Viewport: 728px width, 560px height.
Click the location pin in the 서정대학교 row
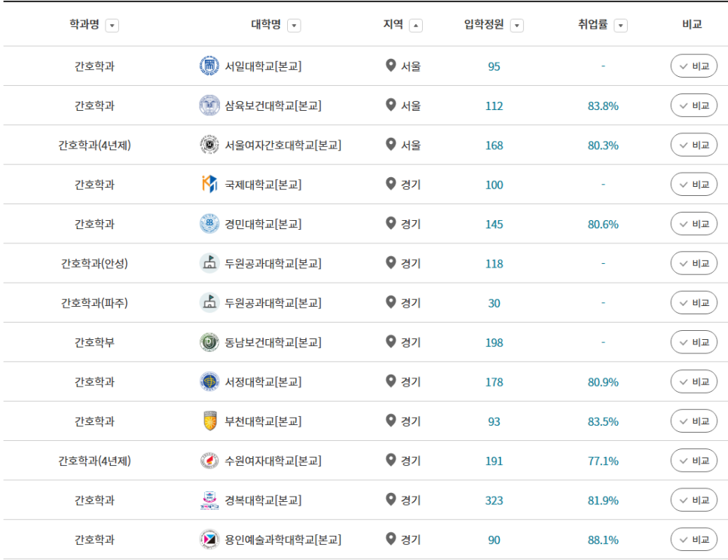[391, 381]
